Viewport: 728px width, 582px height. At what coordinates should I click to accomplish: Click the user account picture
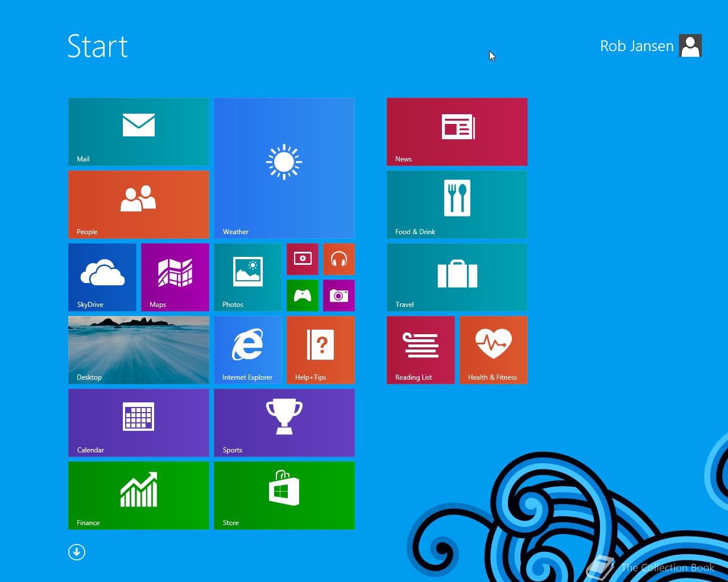[690, 46]
